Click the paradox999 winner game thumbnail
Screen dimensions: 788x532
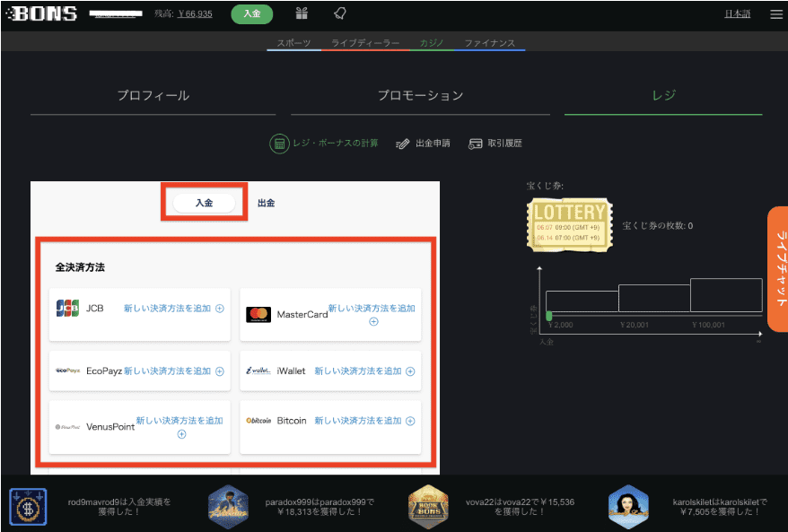click(229, 507)
